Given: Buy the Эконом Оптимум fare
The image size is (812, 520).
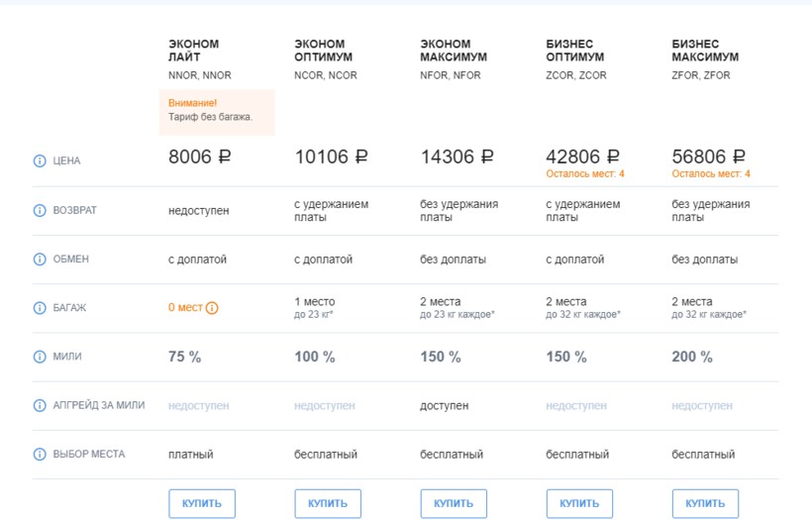Looking at the screenshot, I should (x=328, y=503).
